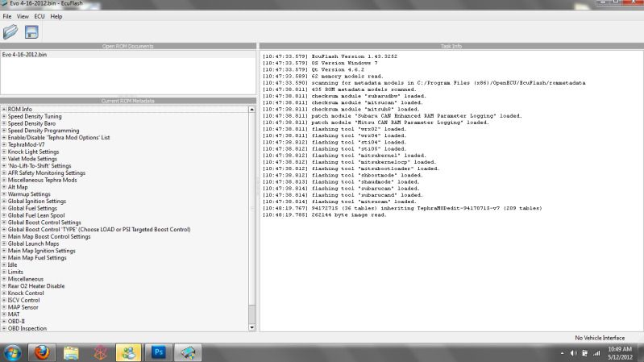Select Knock Control item

[26, 293]
